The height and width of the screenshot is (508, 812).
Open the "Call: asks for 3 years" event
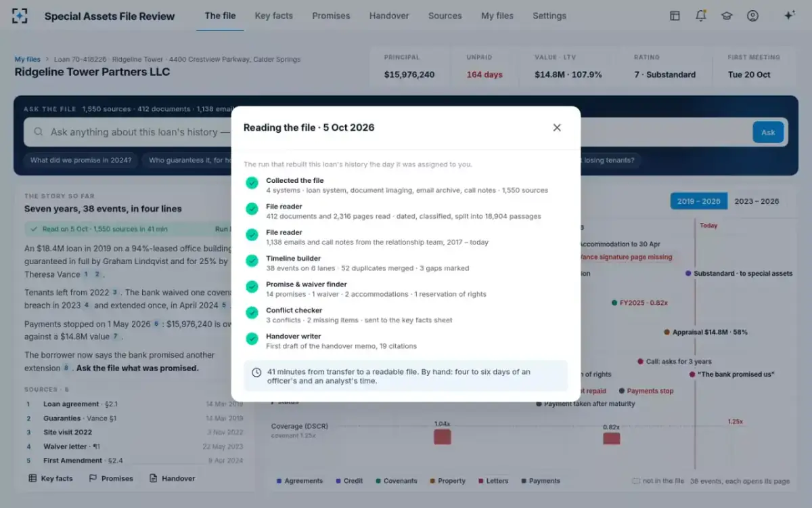674,362
